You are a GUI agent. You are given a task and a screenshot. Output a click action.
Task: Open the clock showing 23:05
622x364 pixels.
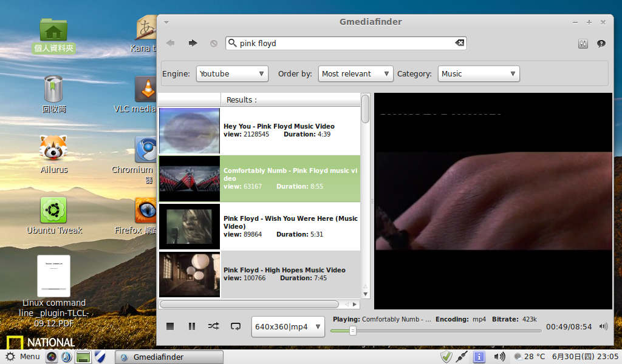pos(585,357)
